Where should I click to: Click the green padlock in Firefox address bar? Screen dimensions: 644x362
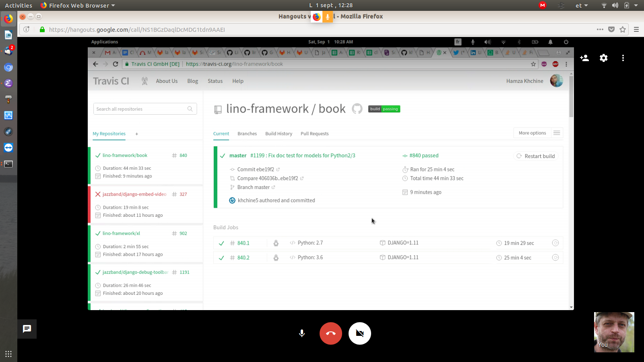point(42,29)
